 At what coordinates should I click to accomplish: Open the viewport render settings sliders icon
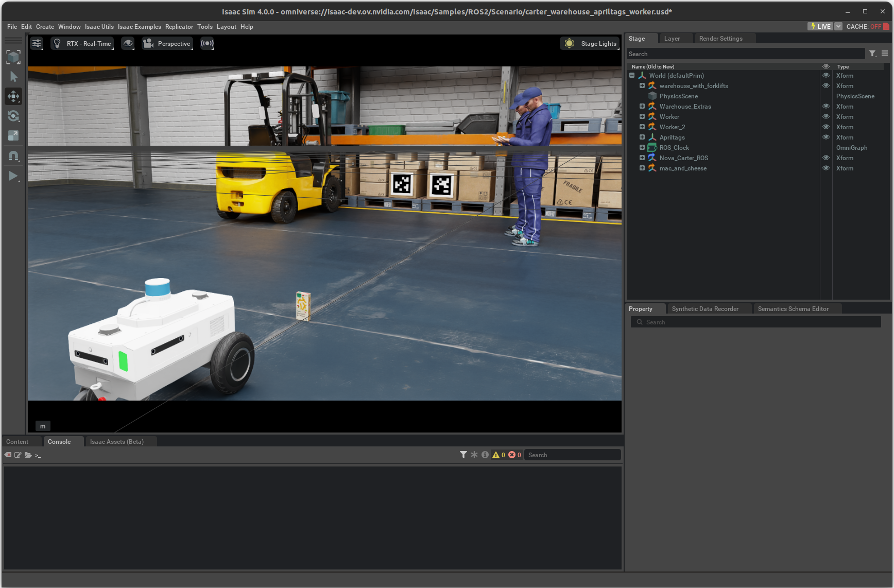tap(37, 43)
